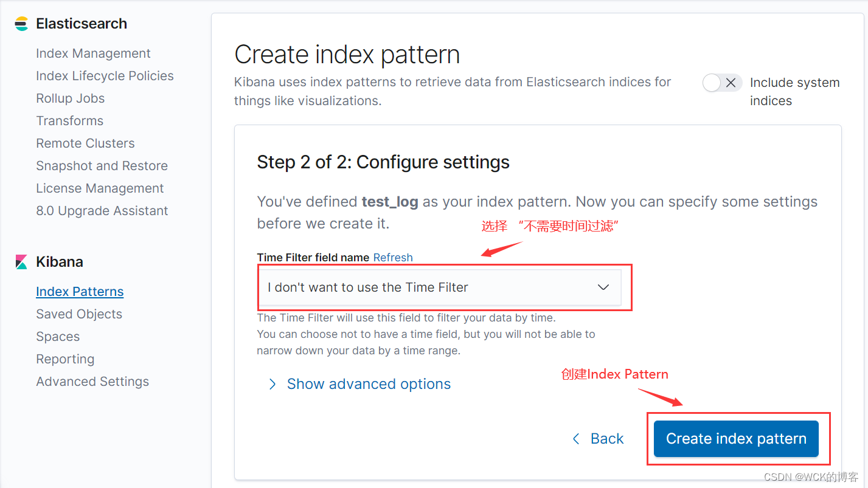Click the Kibana logo icon
Image resolution: width=868 pixels, height=488 pixels.
(x=21, y=262)
